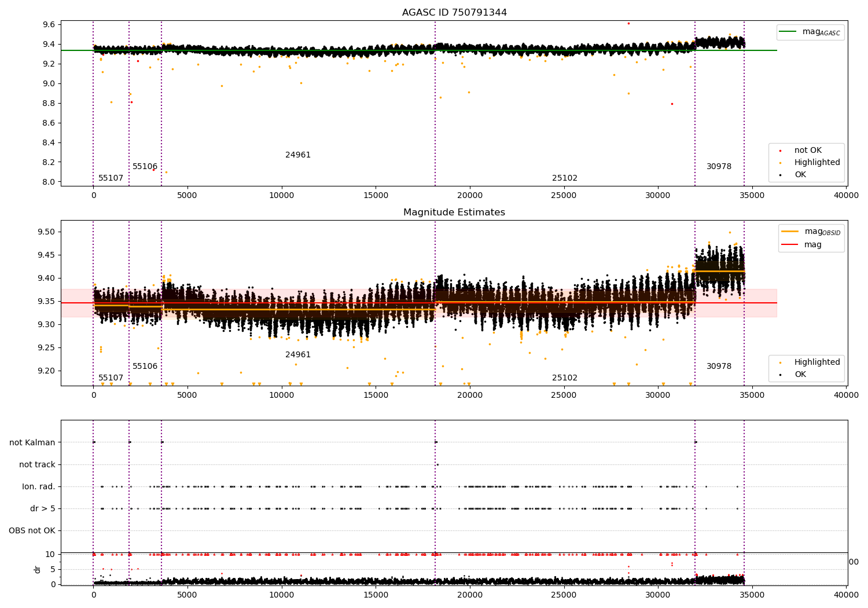Click the 9.20 y-axis tick label

click(46, 371)
